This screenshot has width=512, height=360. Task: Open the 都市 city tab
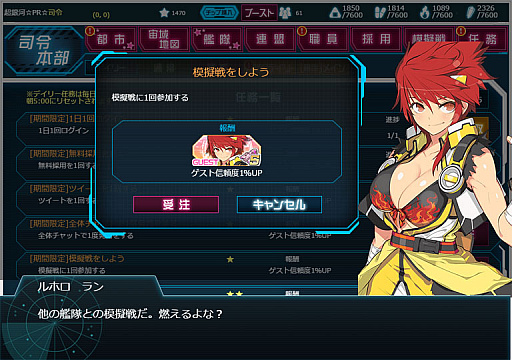(111, 39)
